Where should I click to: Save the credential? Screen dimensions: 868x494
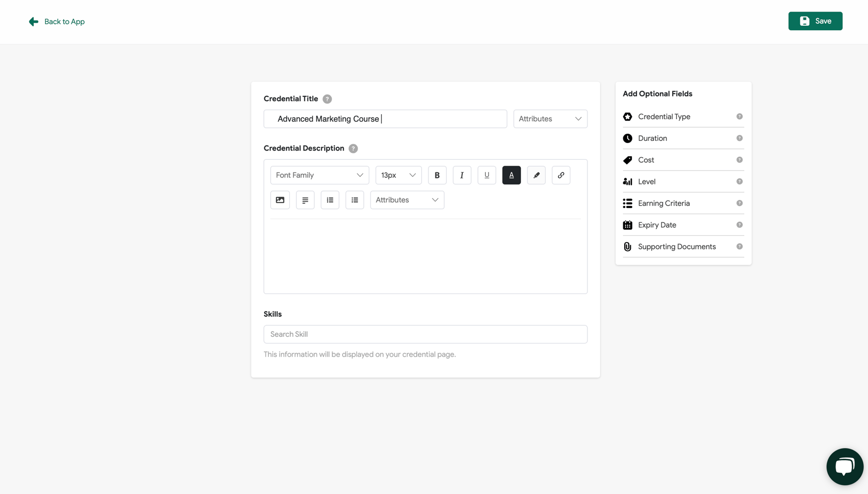pyautogui.click(x=815, y=21)
